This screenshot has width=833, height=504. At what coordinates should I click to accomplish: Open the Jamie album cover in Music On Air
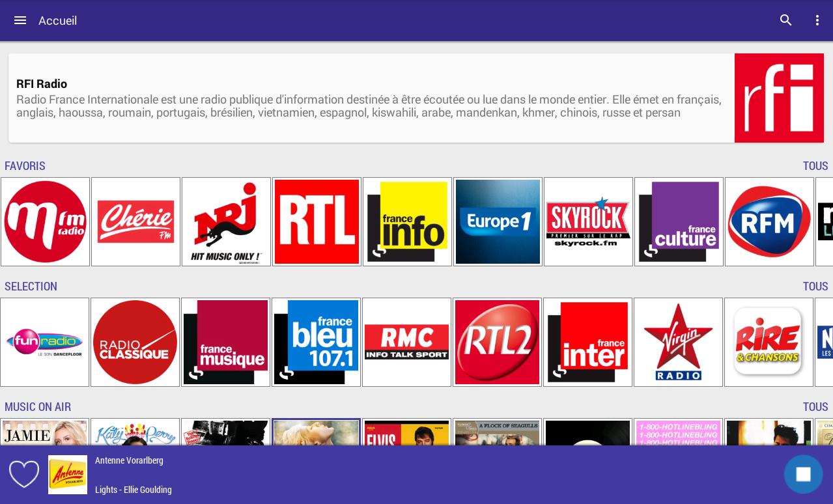(44, 432)
